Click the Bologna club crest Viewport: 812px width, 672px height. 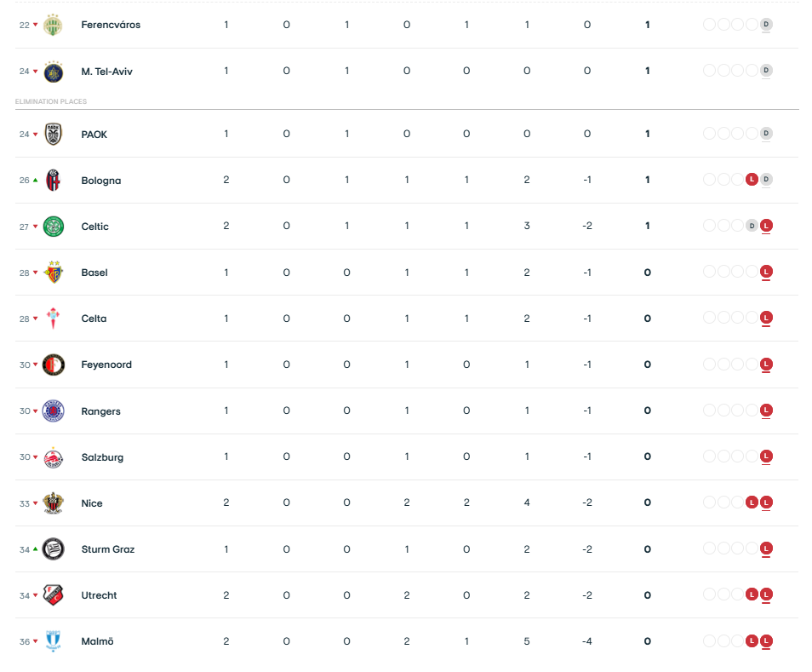54,181
